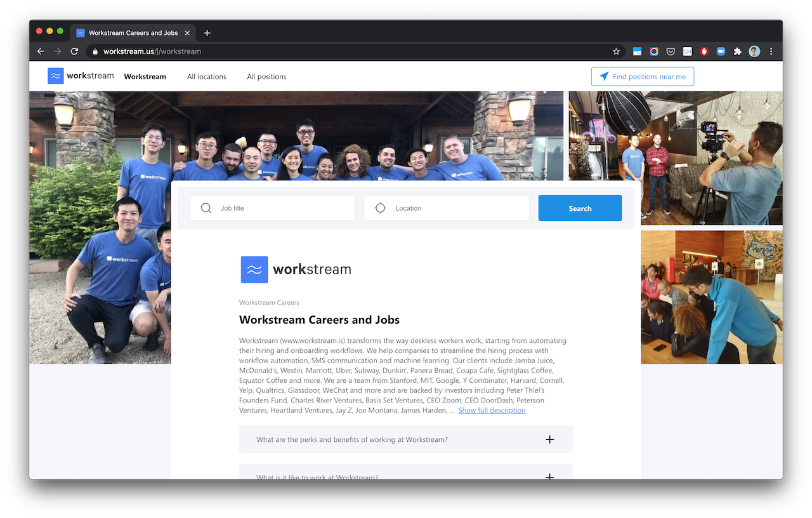
Task: Open the All positions nav link
Action: pos(266,77)
